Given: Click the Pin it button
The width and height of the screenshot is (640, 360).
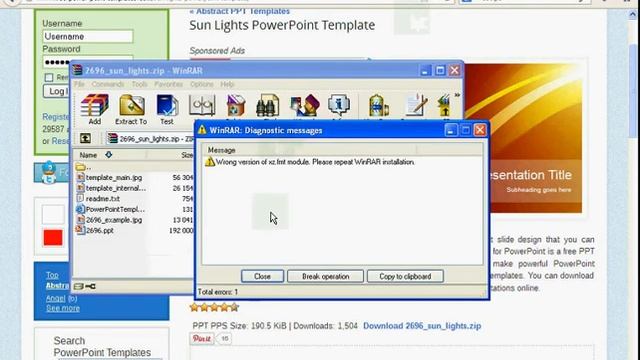Looking at the screenshot, I should 202,338.
